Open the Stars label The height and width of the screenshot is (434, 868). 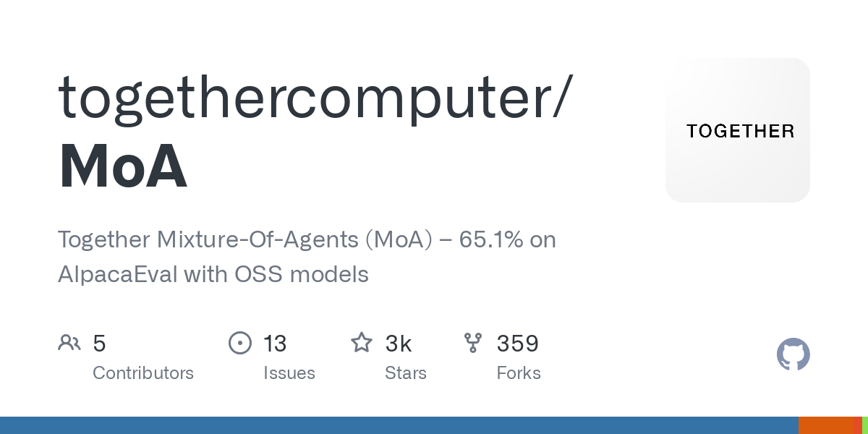[406, 373]
